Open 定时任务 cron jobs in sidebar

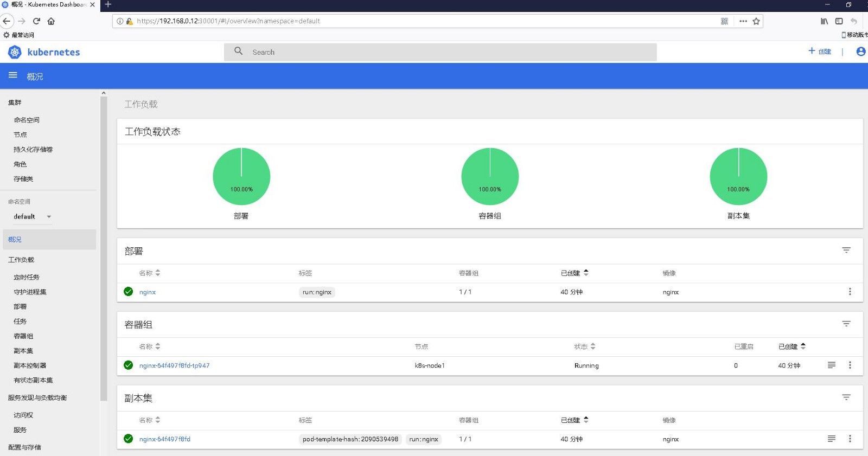(x=27, y=277)
